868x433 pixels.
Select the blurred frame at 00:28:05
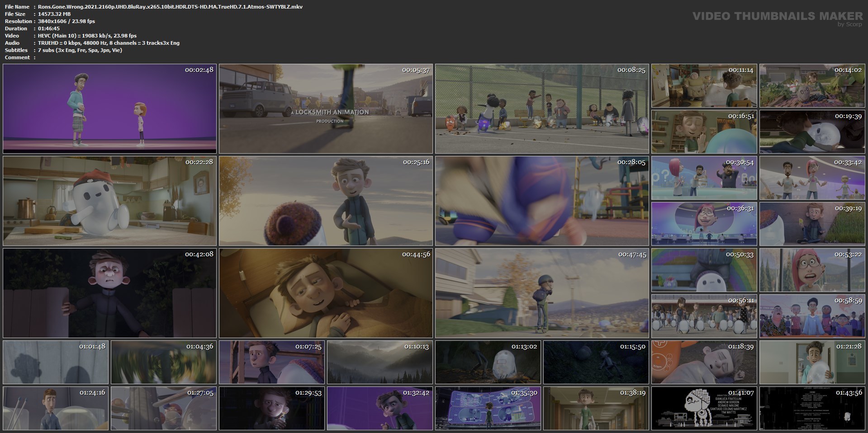(542, 201)
